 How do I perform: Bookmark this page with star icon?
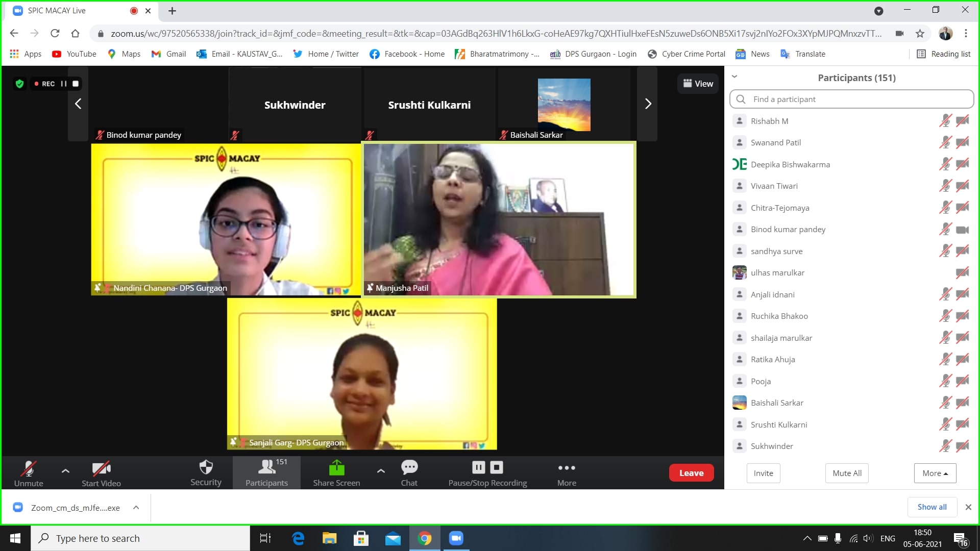920,34
